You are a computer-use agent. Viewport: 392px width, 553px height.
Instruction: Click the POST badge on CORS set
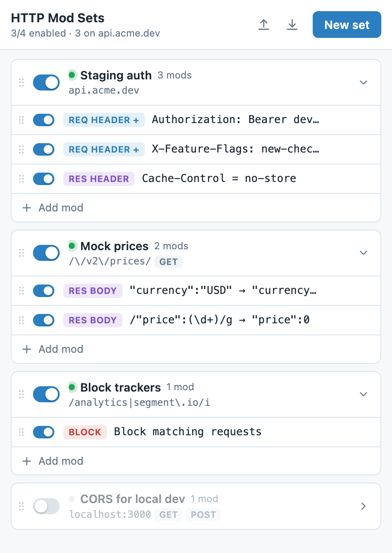204,515
